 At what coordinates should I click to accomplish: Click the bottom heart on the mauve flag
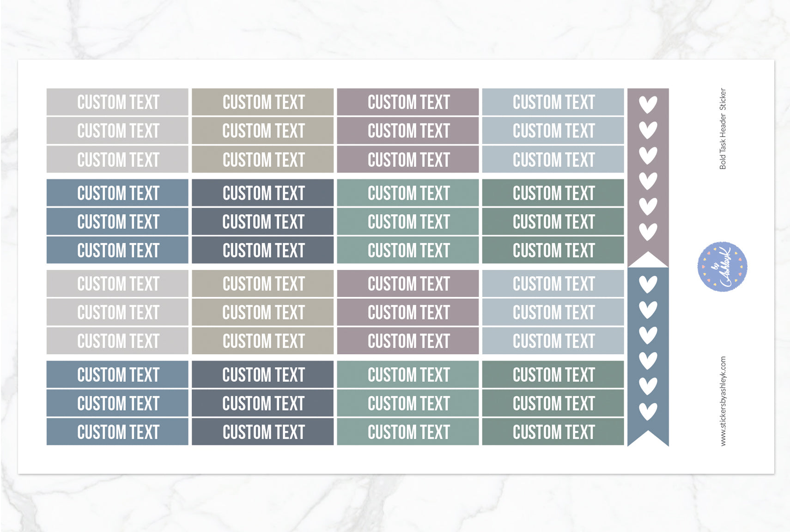point(648,231)
